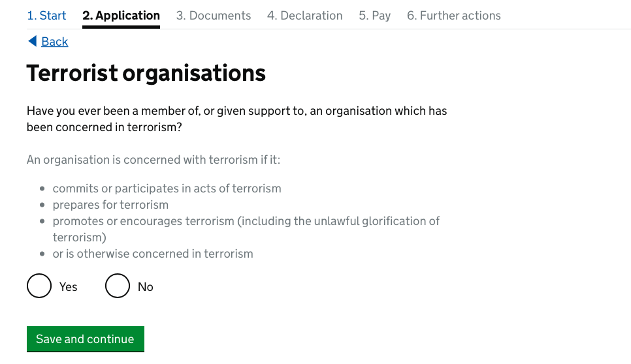Click the Back link
631x364 pixels.
(55, 41)
